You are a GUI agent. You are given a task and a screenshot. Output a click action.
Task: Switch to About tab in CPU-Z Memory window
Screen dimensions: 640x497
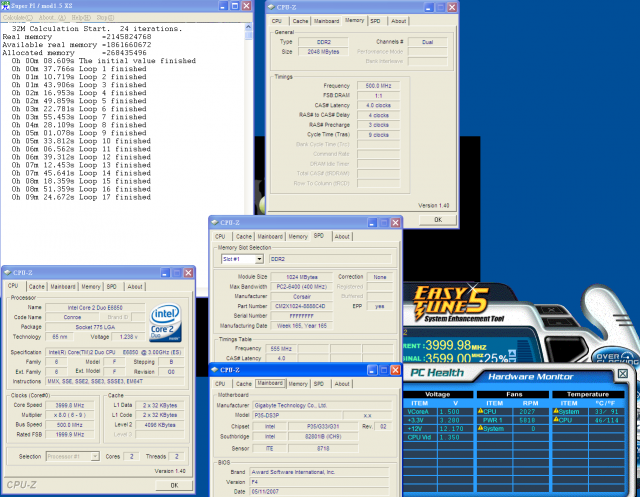399,21
